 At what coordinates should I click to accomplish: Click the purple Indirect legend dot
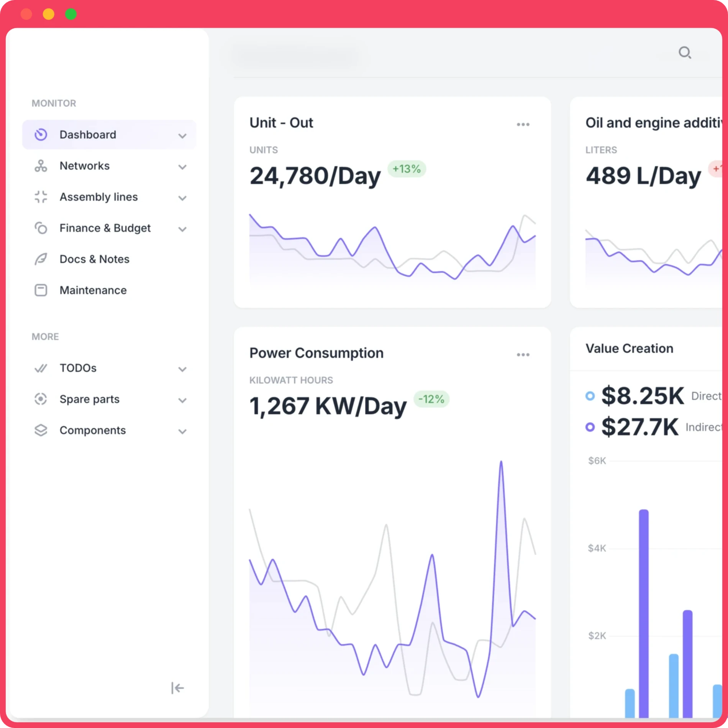click(x=590, y=427)
